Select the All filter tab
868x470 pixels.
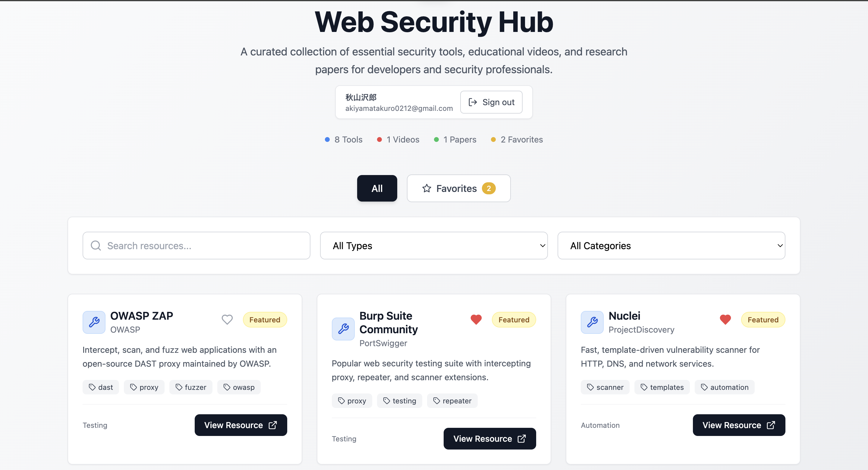(x=377, y=188)
